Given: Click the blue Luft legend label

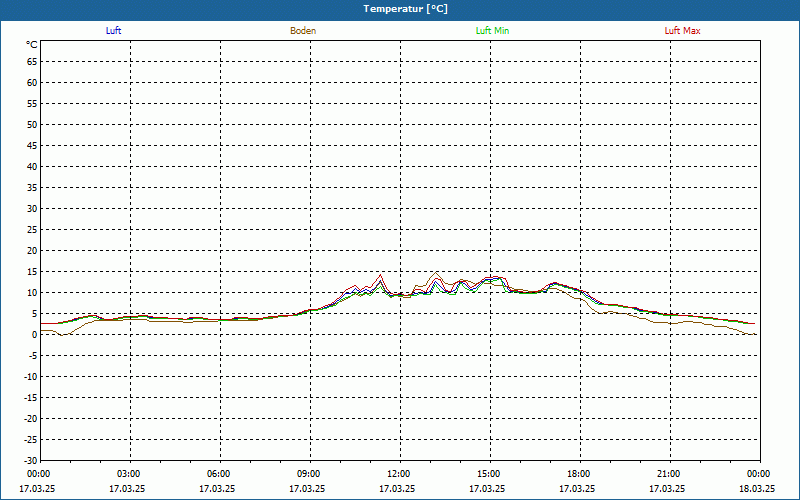Looking at the screenshot, I should [113, 31].
